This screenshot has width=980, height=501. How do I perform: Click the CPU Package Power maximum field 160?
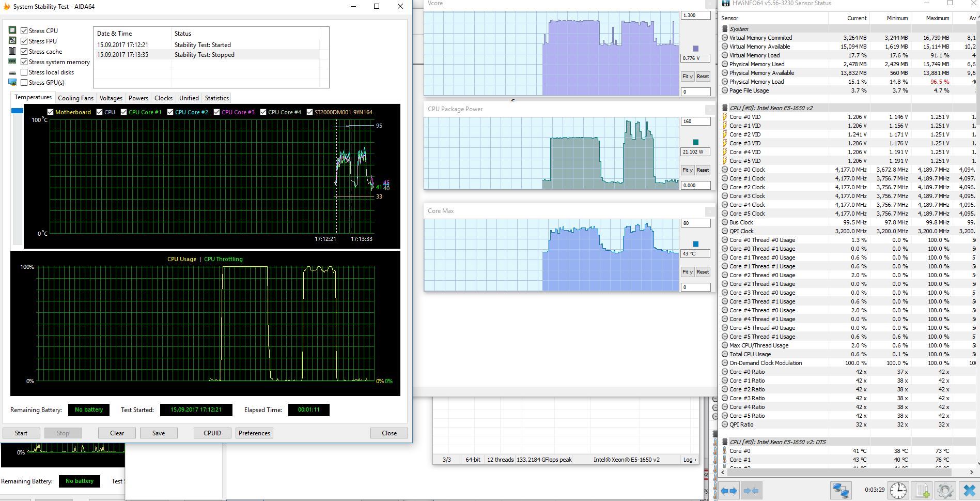[696, 122]
